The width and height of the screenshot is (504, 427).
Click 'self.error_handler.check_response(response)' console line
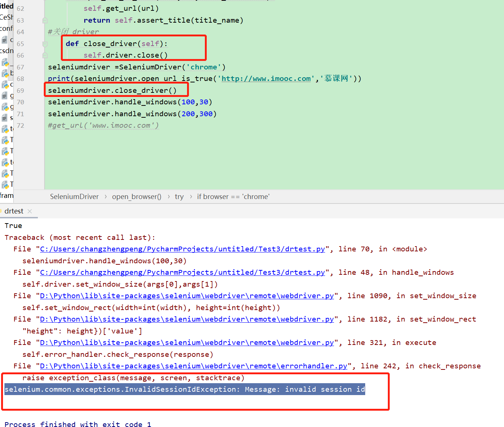pyautogui.click(x=118, y=355)
